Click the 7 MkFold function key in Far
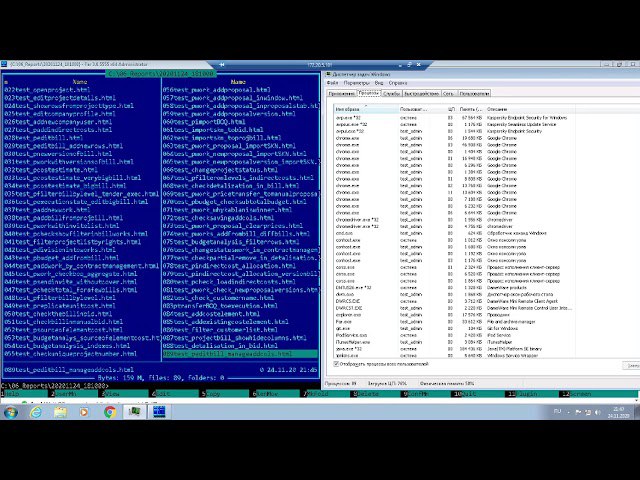 (x=327, y=394)
